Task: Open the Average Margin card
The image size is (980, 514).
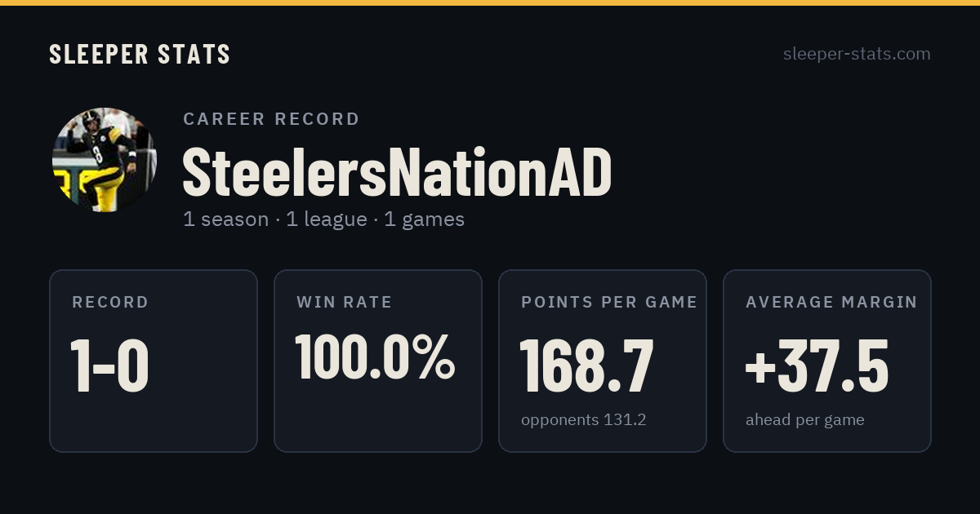Action: pos(827,361)
